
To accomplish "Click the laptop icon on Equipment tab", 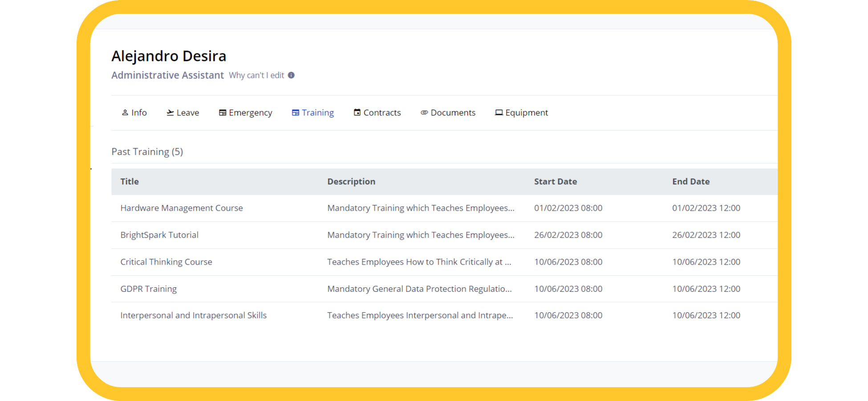I will coord(499,113).
